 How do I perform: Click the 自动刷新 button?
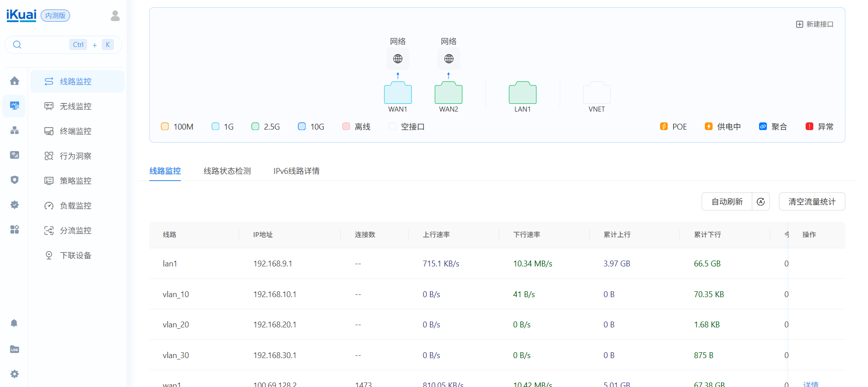coord(727,202)
